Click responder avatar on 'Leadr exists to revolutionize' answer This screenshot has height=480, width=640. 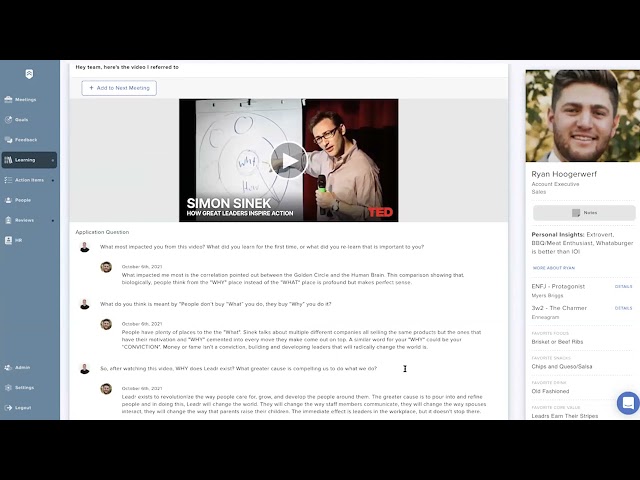pos(106,389)
